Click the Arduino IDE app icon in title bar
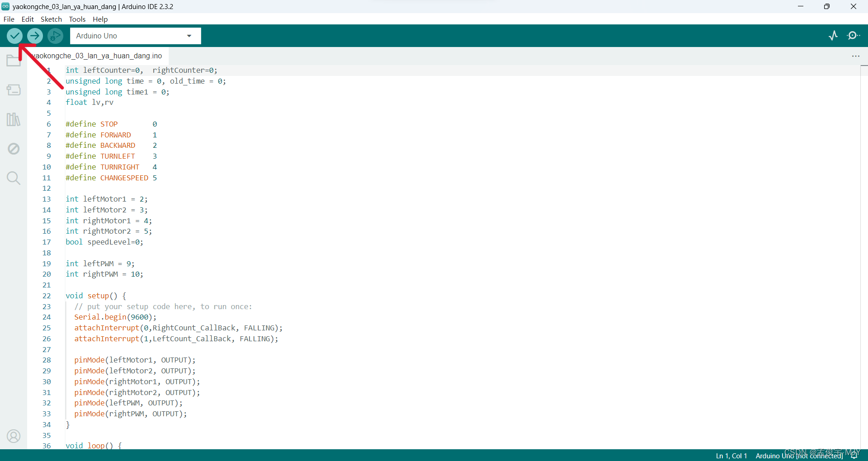This screenshot has width=868, height=461. [5, 6]
